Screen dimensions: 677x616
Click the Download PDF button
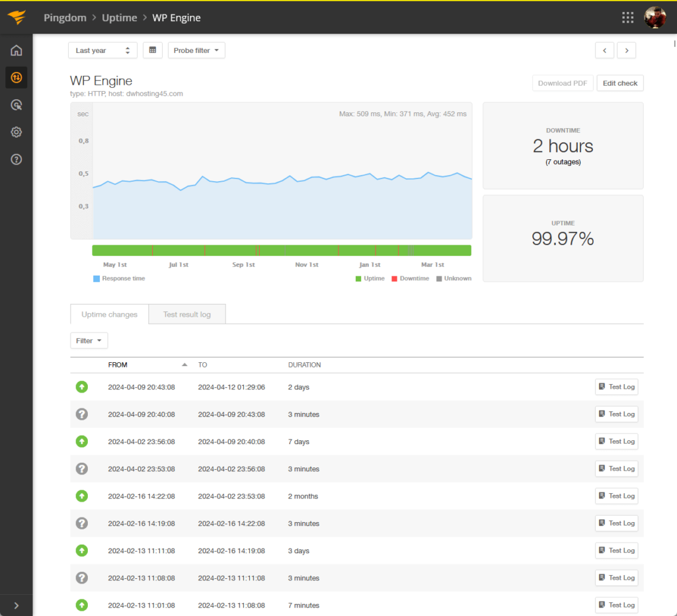click(563, 83)
